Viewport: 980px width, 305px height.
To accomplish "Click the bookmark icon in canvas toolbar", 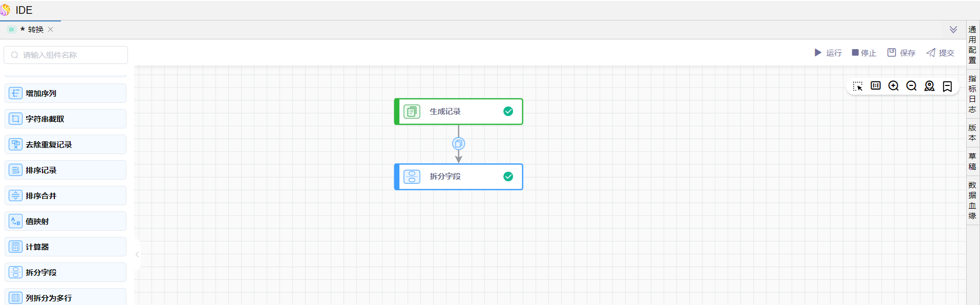I will pos(947,86).
